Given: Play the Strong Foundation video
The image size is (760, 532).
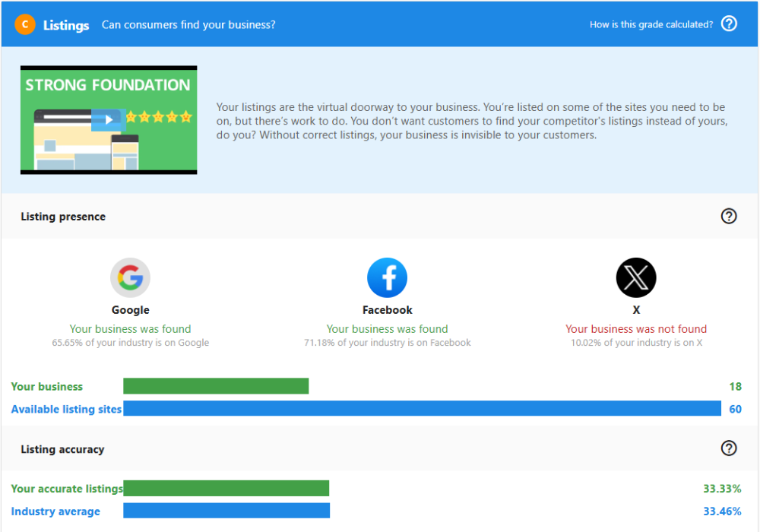Looking at the screenshot, I should pos(109,119).
